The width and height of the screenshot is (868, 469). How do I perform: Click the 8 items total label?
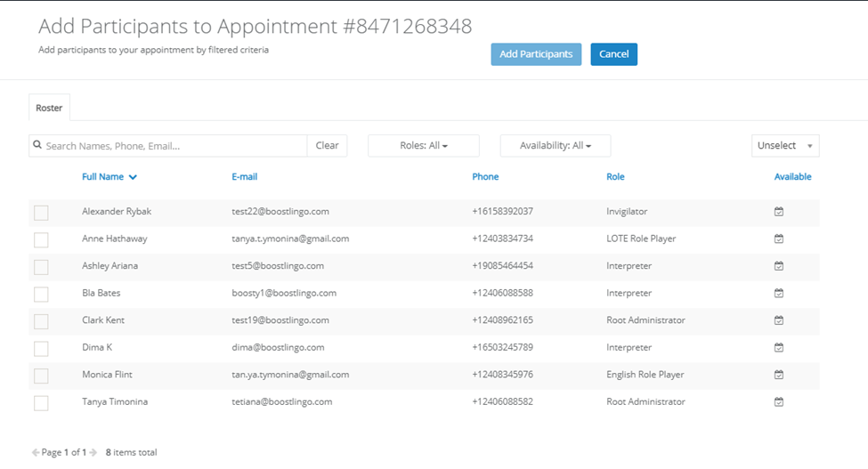pyautogui.click(x=131, y=452)
